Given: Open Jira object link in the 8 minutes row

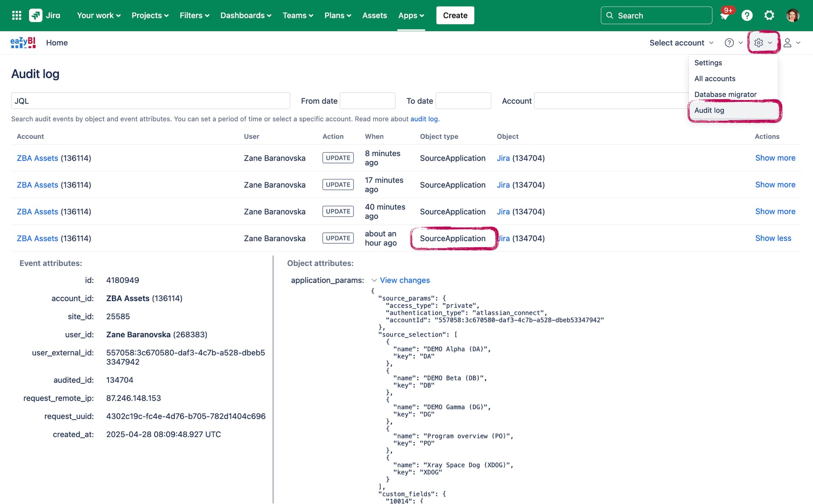Looking at the screenshot, I should coord(503,158).
